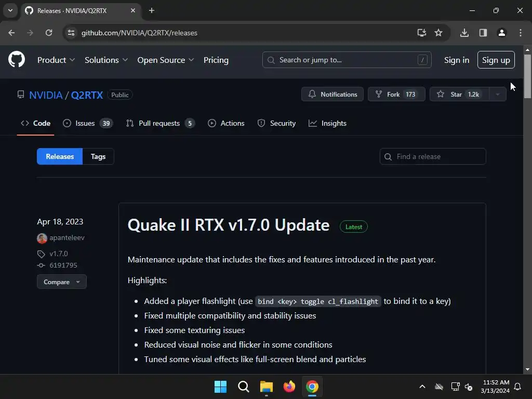Switch to the Insights tab
This screenshot has height=399, width=532.
point(327,123)
